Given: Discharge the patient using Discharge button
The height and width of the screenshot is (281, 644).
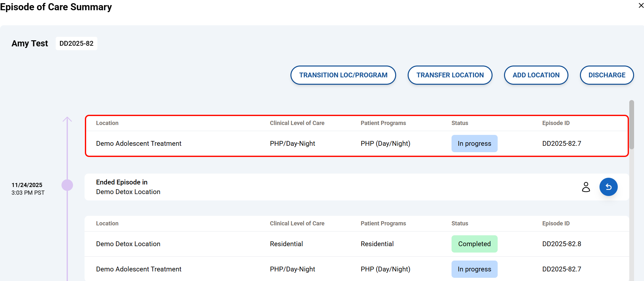Looking at the screenshot, I should coord(607,75).
